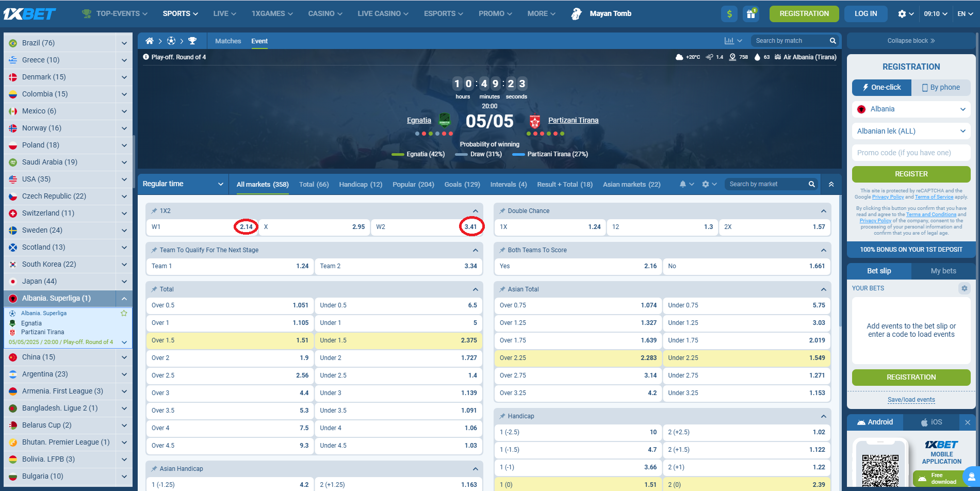Open the Albanian lek currency dropdown

(x=911, y=132)
